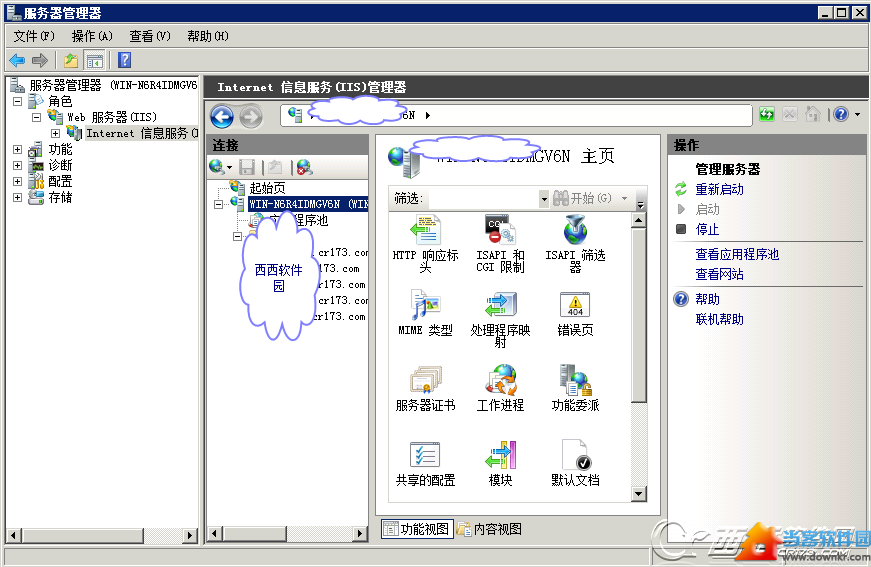Screen dimensions: 871x567
Task: Click the 帮助 link in 操作 pane
Action: coord(707,299)
